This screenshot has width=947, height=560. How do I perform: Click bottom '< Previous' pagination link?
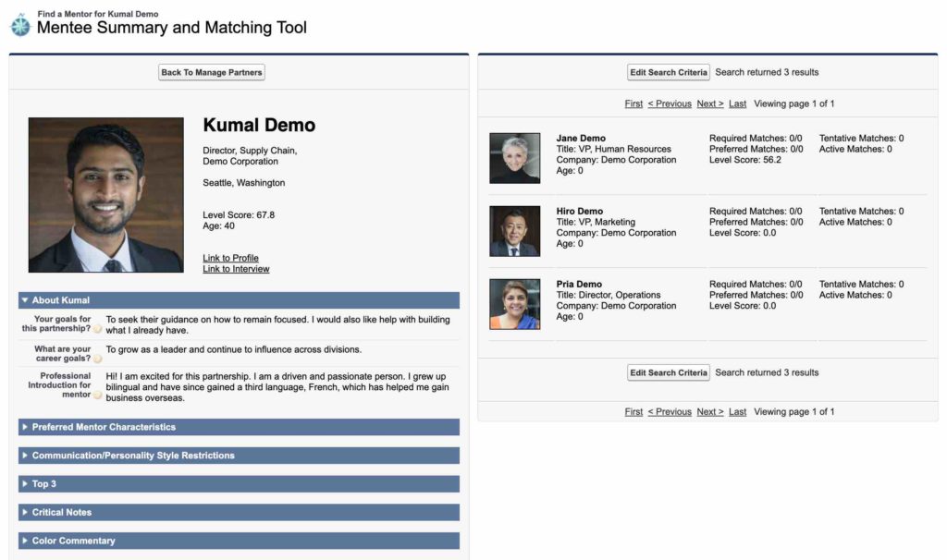click(670, 411)
